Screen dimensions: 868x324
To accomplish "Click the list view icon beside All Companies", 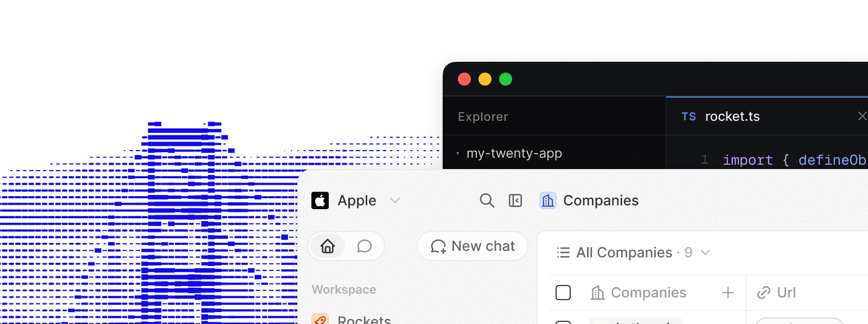I will pyautogui.click(x=564, y=252).
